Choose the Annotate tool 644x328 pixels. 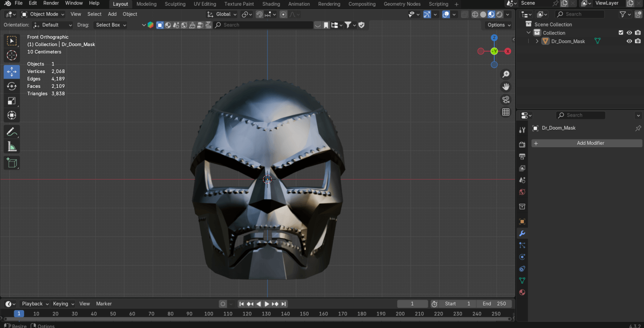[12, 132]
